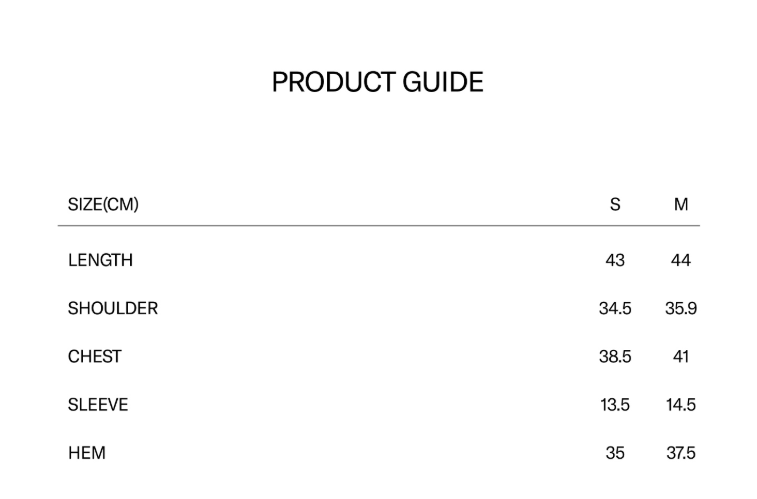The height and width of the screenshot is (499, 757).
Task: Select the sleeve value 14.5
Action: tap(681, 405)
